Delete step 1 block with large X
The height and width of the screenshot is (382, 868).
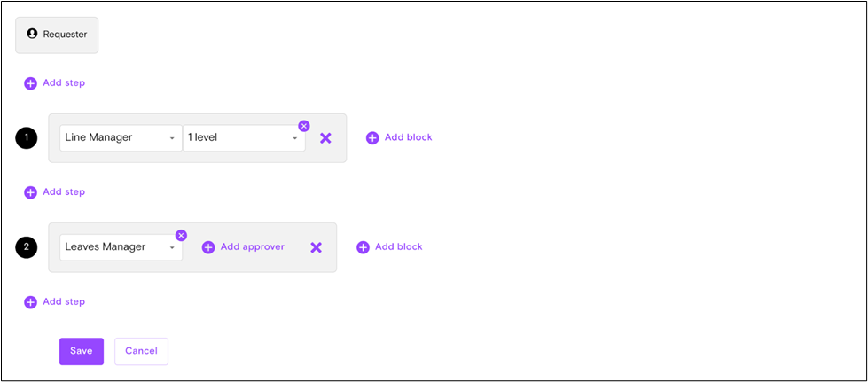[x=325, y=138]
